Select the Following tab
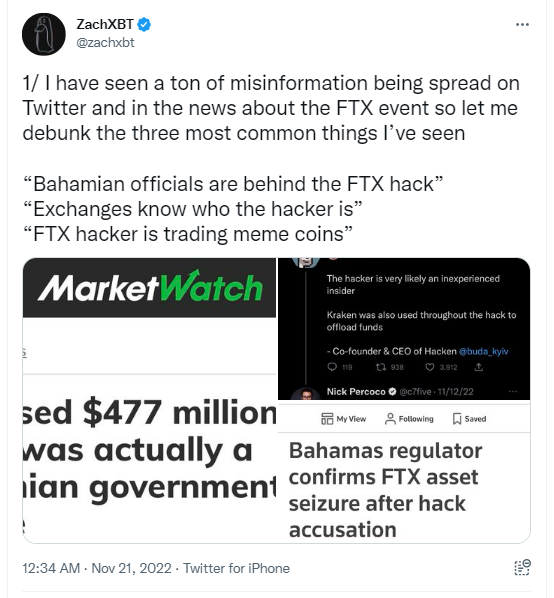The height and width of the screenshot is (598, 554). (x=409, y=419)
